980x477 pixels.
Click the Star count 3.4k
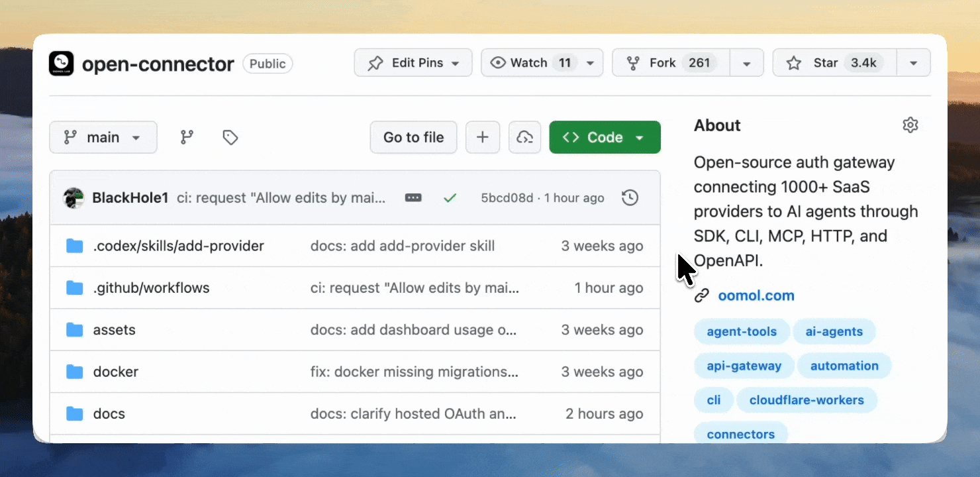(863, 63)
